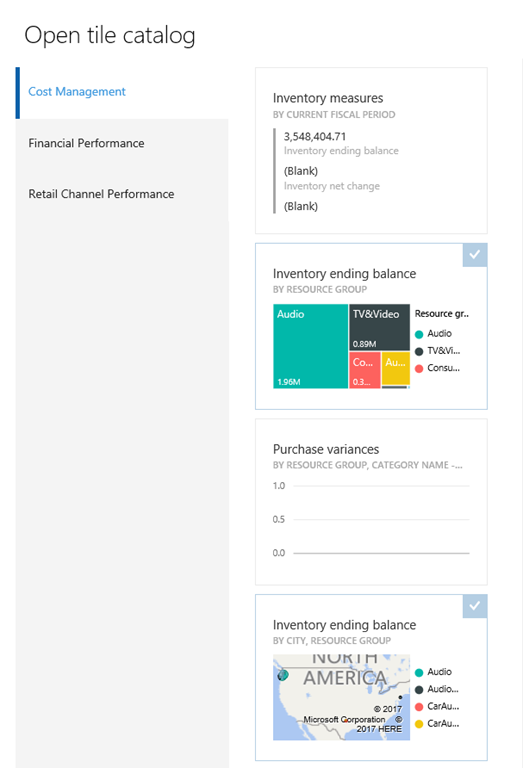Click the data bubble on the North America map

pos(283,675)
